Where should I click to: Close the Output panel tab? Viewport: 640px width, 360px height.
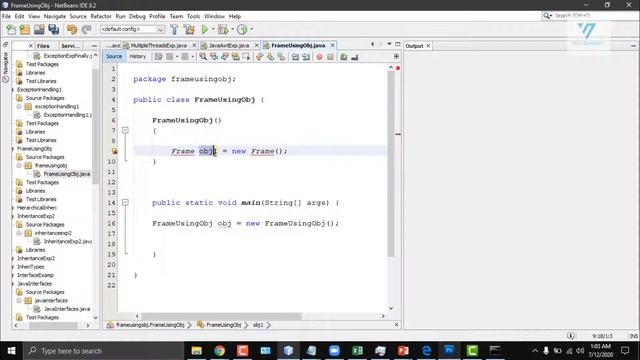point(428,46)
